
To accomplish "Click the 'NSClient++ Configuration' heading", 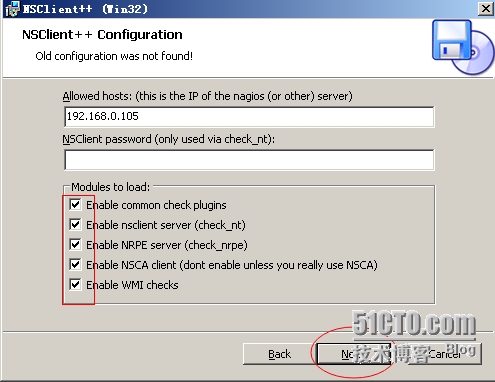I will point(102,35).
